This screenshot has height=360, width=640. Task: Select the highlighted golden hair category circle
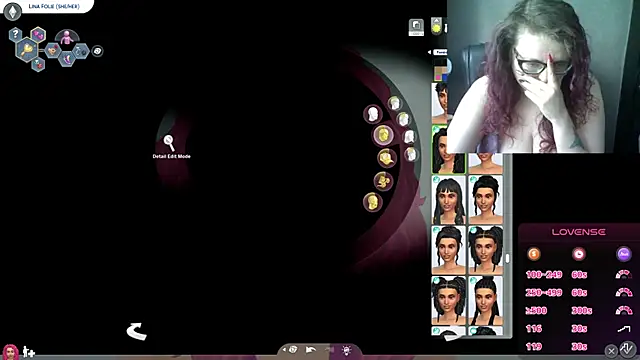(x=383, y=135)
